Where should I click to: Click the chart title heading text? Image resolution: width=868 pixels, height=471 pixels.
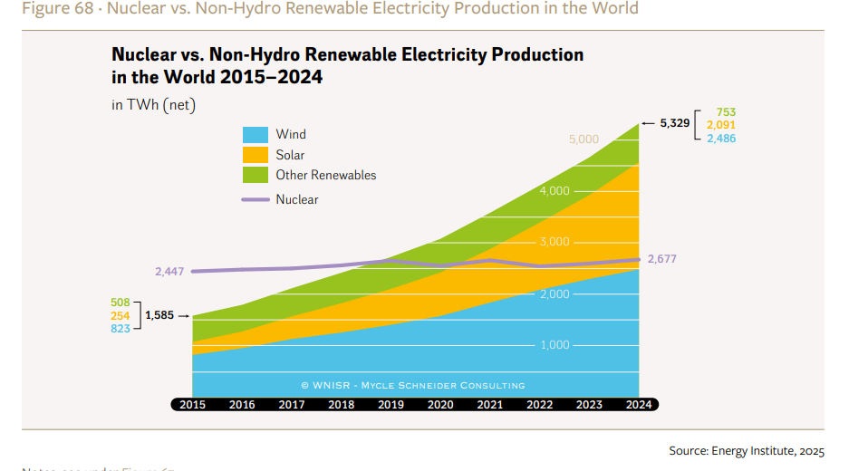click(347, 66)
